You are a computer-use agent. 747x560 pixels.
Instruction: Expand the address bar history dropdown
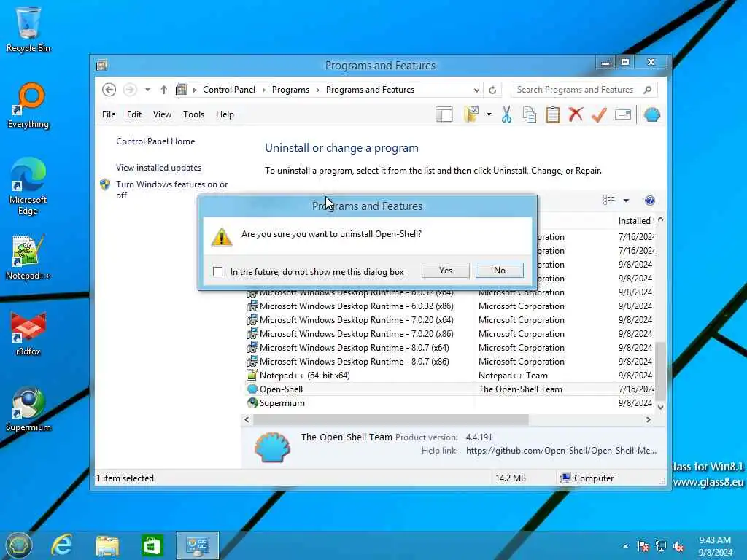(x=476, y=90)
